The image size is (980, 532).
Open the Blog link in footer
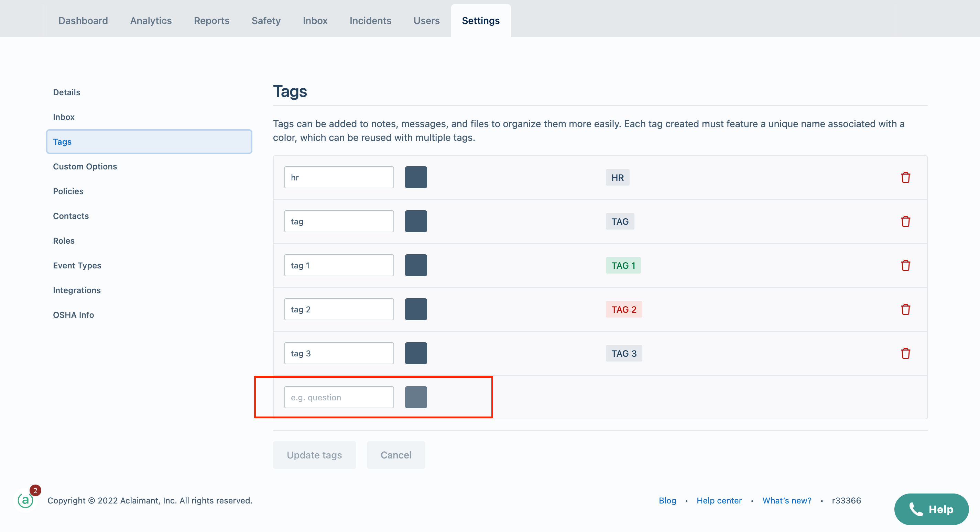667,500
